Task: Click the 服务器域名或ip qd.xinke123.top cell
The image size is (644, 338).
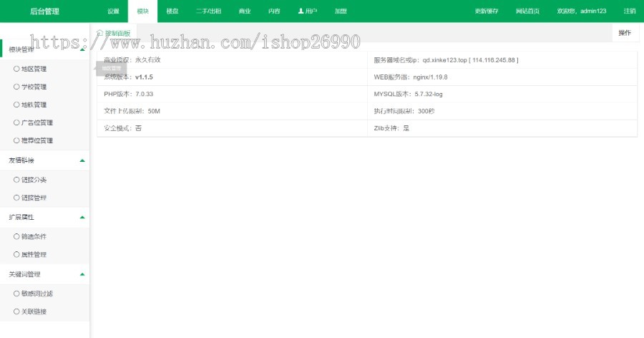Action: [x=502, y=60]
